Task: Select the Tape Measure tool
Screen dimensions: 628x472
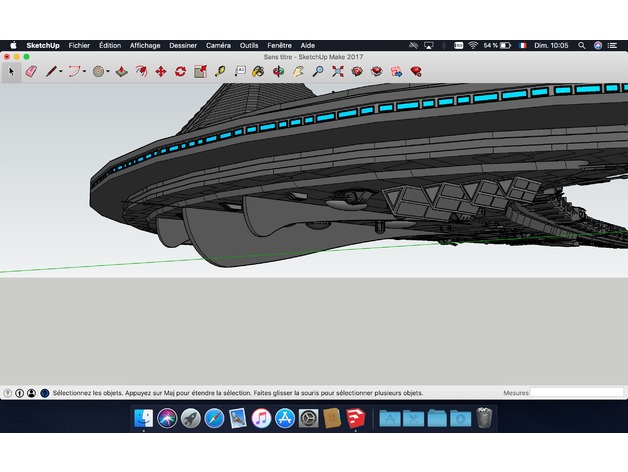Action: [x=220, y=72]
